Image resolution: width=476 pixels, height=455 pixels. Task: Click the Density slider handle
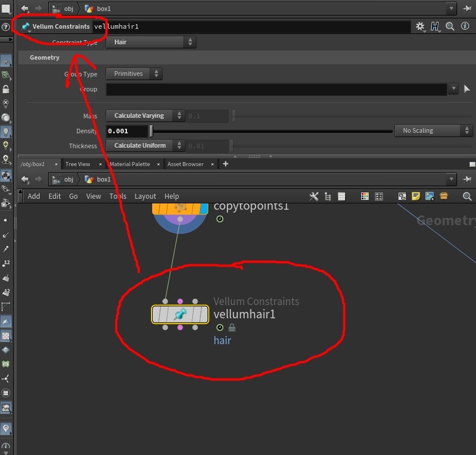coord(151,131)
